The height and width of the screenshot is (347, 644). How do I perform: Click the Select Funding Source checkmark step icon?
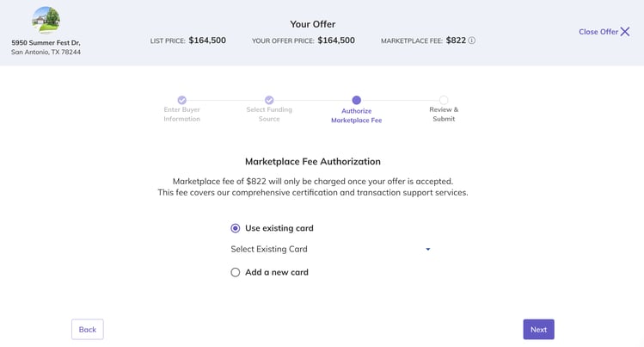[x=269, y=100]
